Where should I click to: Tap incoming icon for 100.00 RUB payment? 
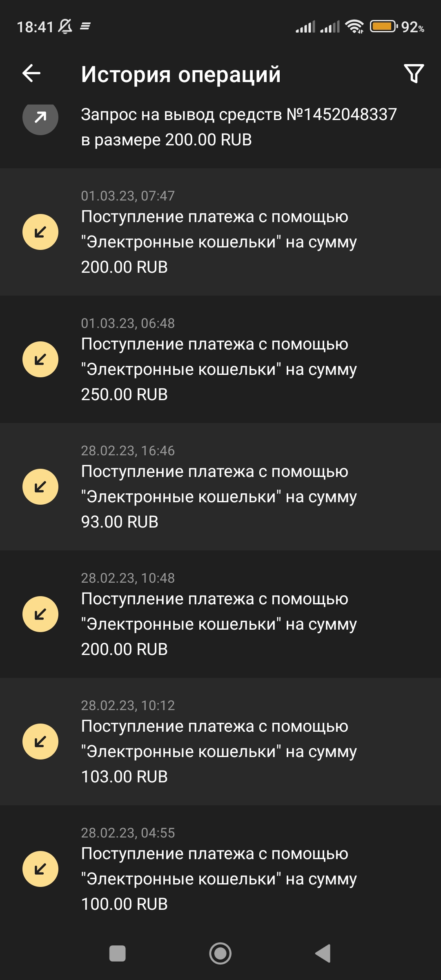click(x=40, y=869)
